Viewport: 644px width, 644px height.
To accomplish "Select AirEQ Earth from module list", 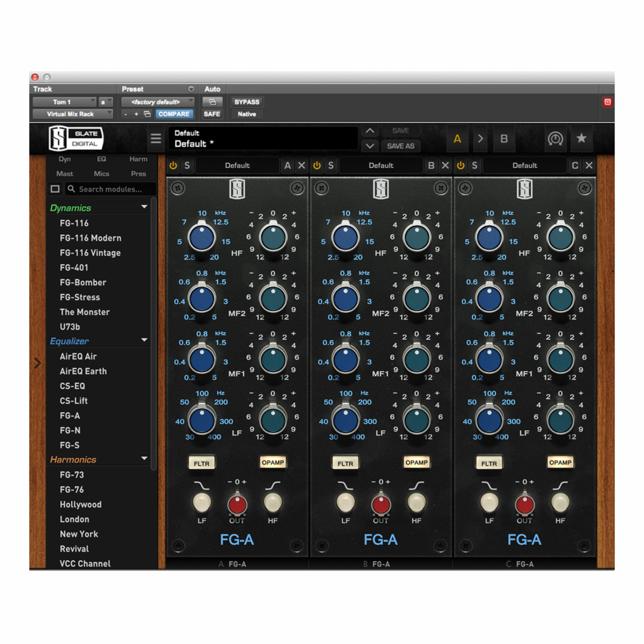I will tap(83, 371).
